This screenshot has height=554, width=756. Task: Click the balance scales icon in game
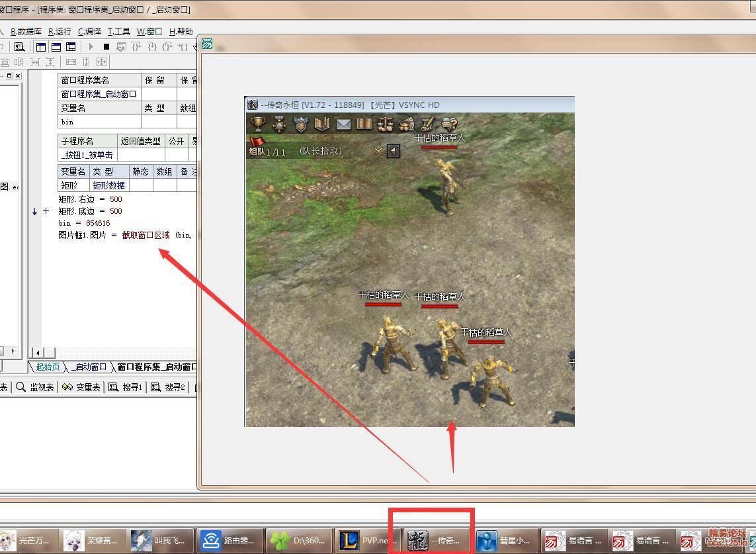[x=385, y=124]
